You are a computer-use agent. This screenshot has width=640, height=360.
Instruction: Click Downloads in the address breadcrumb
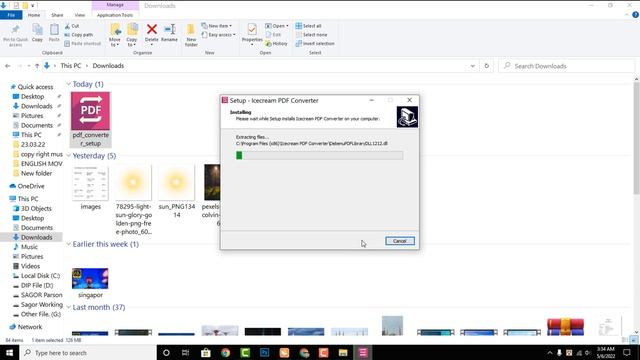click(108, 66)
